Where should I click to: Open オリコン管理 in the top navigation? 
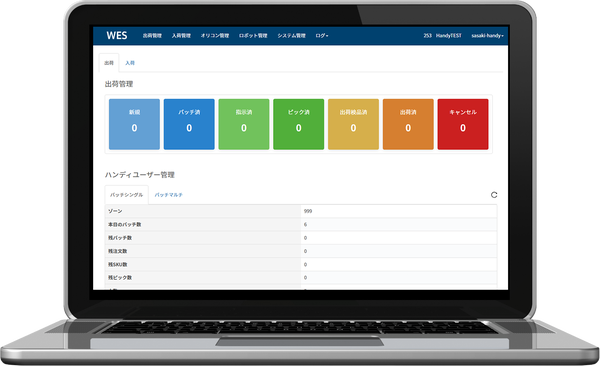(215, 36)
